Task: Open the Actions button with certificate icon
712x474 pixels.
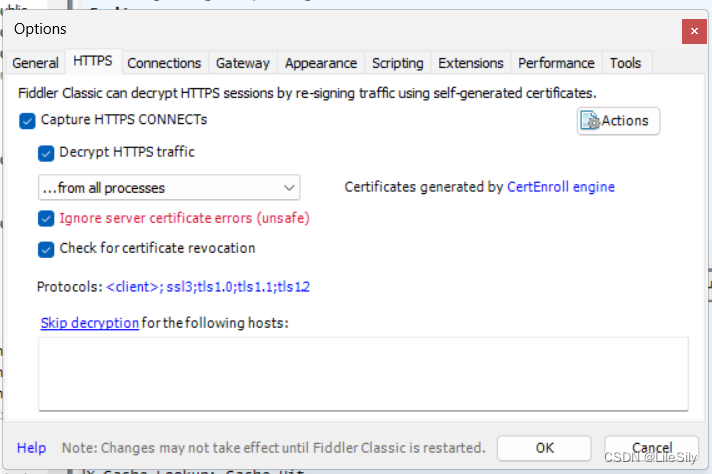Action: [x=618, y=121]
